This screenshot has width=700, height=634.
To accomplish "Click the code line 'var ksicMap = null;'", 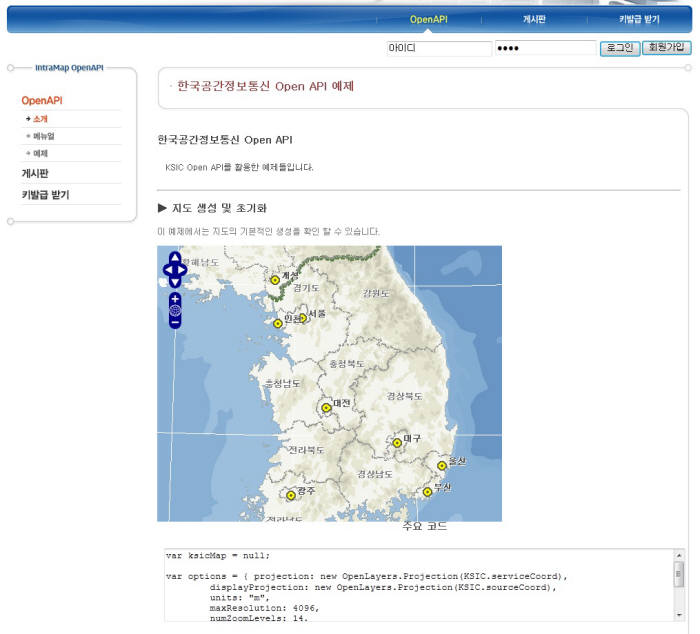I will click(x=218, y=556).
